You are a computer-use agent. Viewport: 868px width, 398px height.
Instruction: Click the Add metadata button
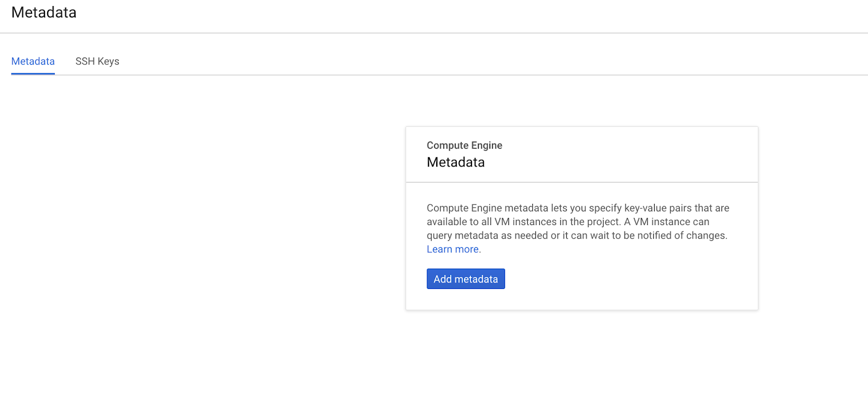tap(465, 279)
